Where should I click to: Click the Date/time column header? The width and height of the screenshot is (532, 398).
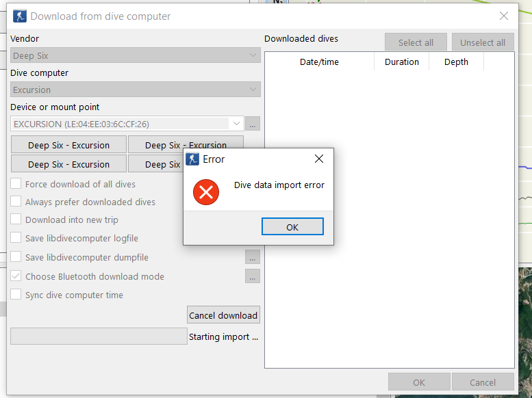(319, 62)
